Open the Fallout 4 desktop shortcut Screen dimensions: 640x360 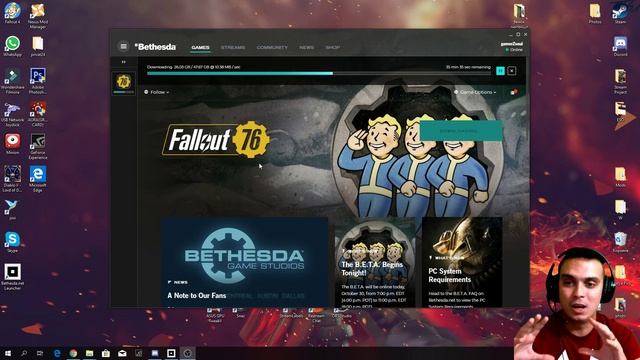tap(13, 13)
